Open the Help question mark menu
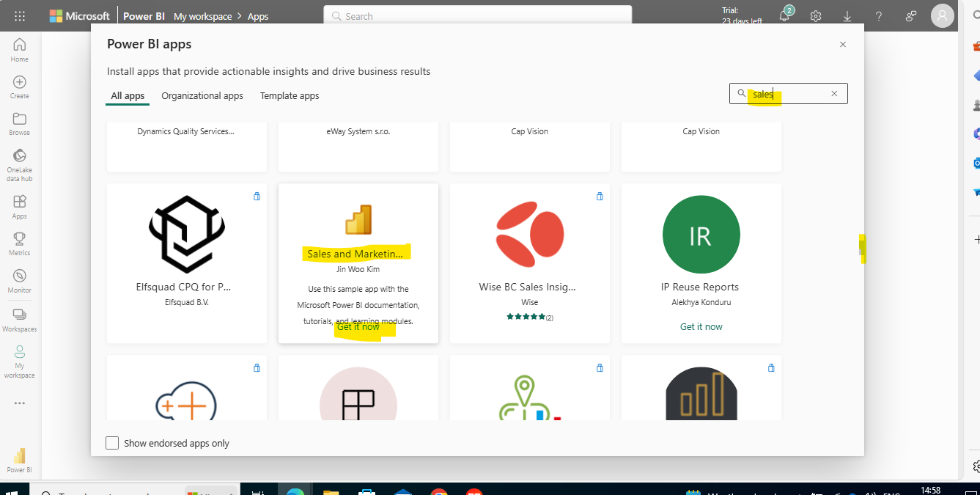 [879, 16]
